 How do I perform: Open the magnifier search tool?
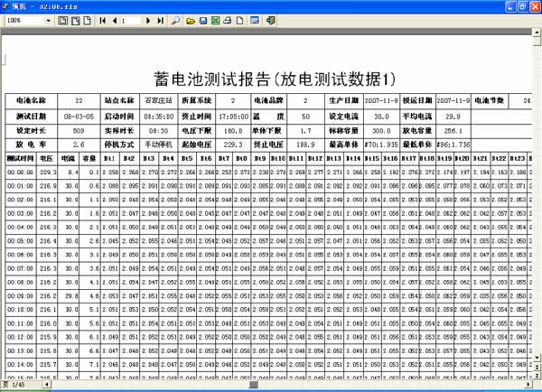coord(175,21)
